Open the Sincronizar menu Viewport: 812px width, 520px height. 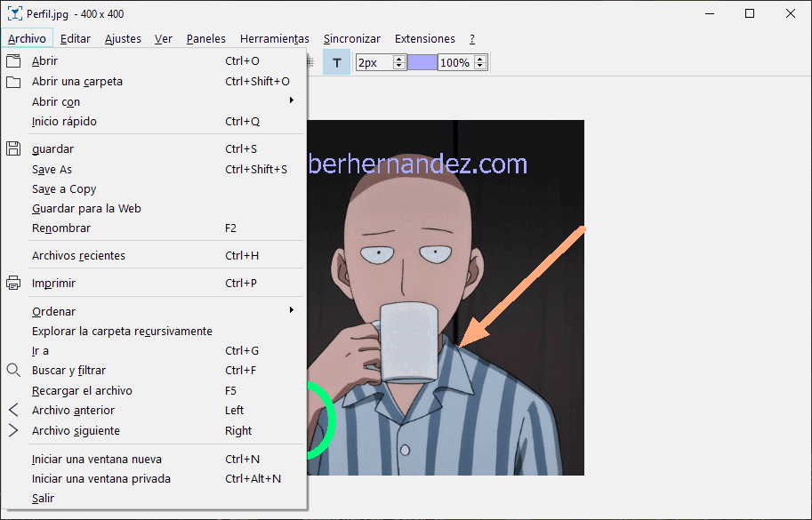[x=352, y=39]
